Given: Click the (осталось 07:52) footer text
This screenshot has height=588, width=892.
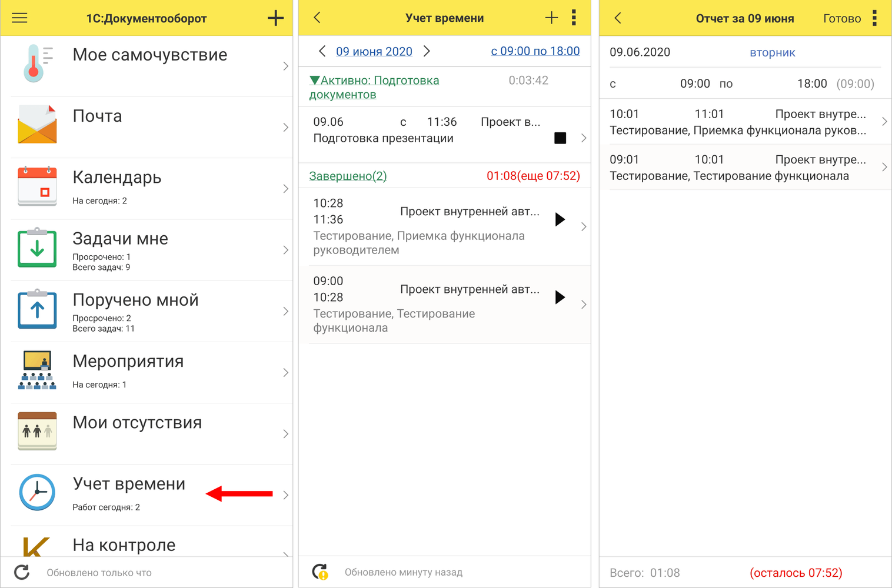Looking at the screenshot, I should pos(796,573).
